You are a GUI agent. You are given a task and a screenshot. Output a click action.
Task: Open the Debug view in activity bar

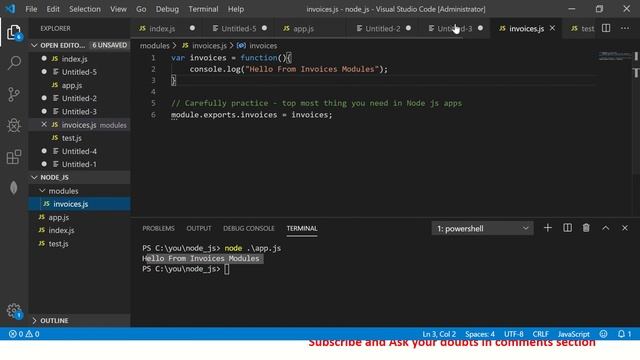click(x=14, y=126)
